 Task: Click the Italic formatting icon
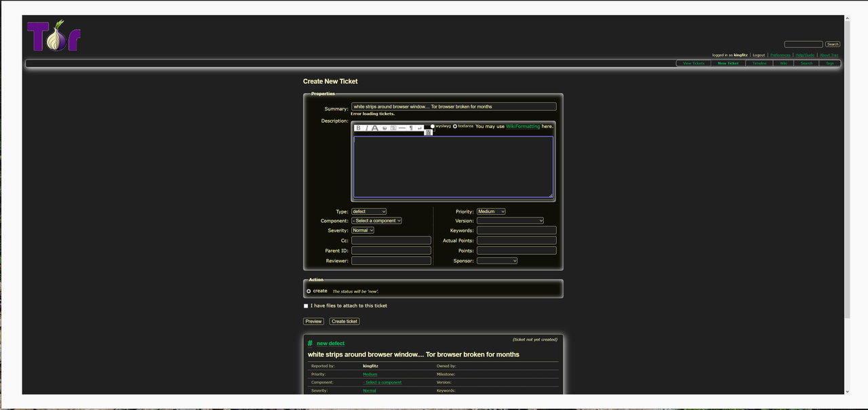[x=367, y=128]
